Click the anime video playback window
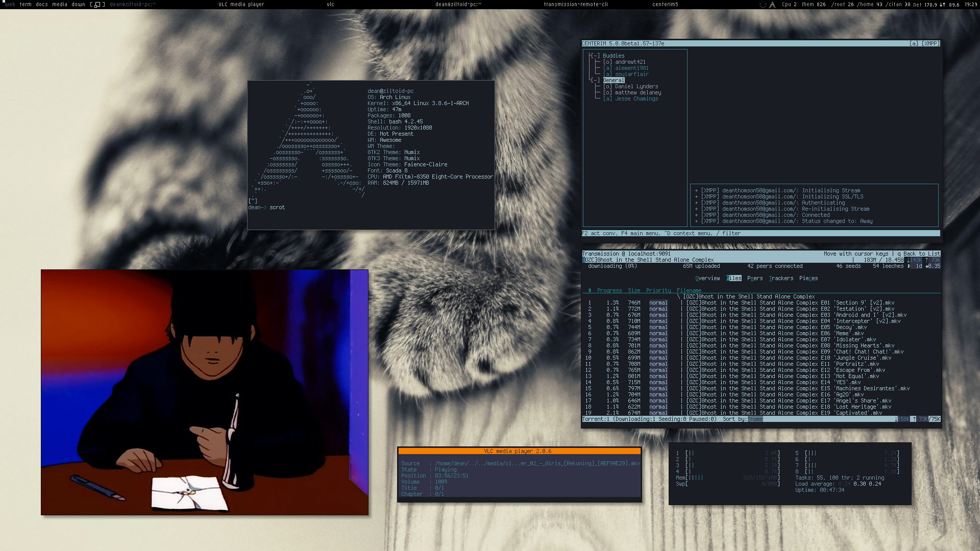The image size is (980, 551). click(x=204, y=392)
